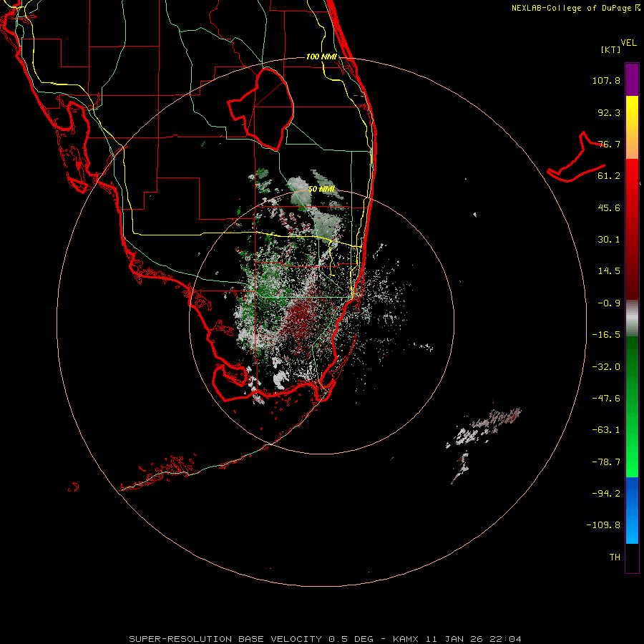Click the [KT] units label
This screenshot has height=644, width=644.
pyautogui.click(x=611, y=49)
